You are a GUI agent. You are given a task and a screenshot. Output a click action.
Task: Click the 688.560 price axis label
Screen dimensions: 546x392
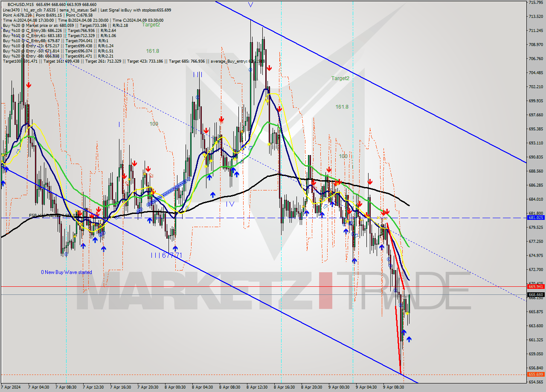click(x=536, y=171)
